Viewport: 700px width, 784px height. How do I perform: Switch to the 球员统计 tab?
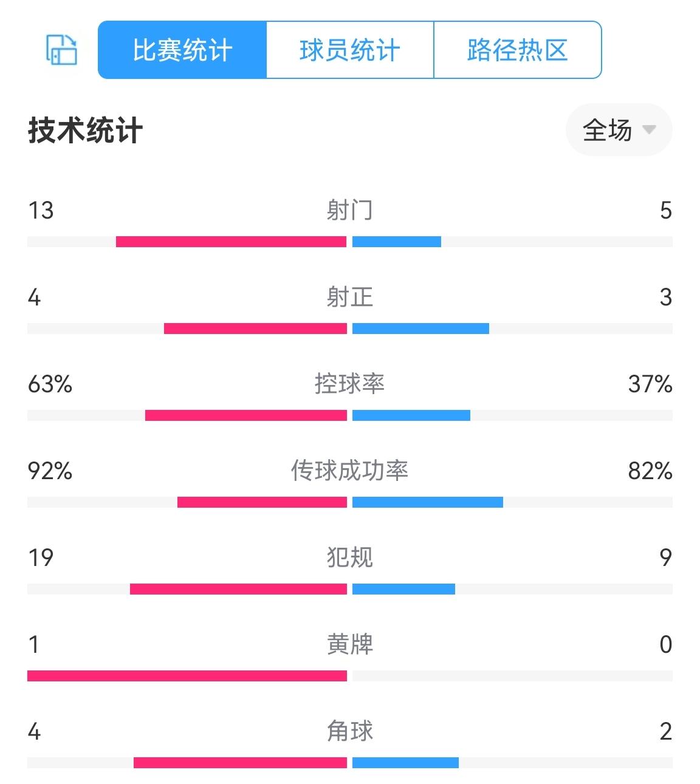click(350, 50)
